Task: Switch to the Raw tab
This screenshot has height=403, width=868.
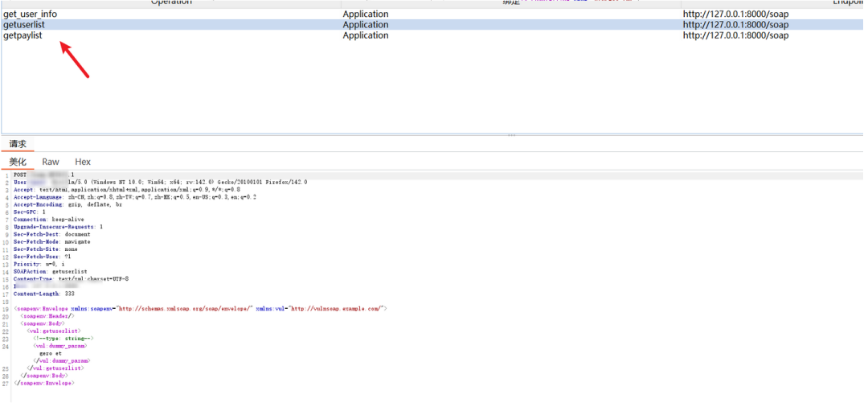Action: tap(51, 162)
